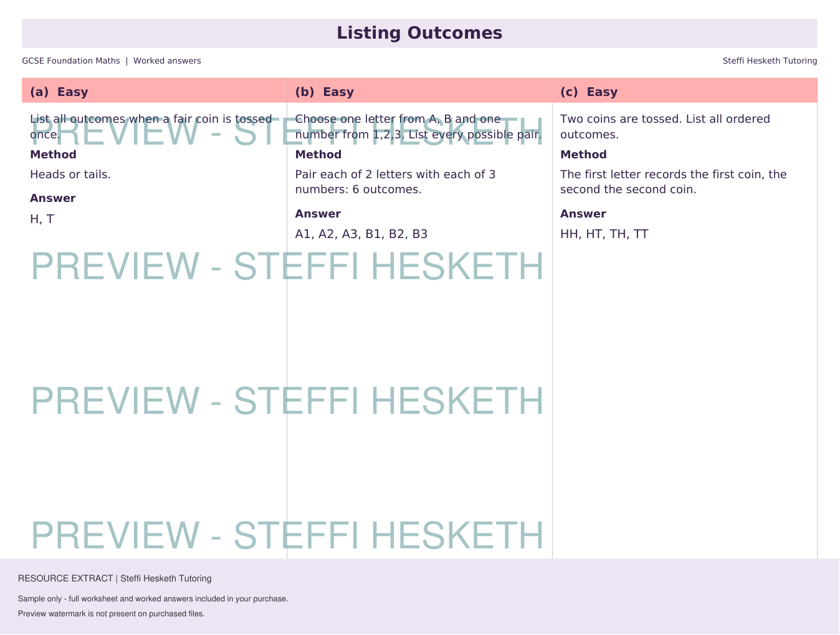Click the 'Listing Outcomes' title
The width and height of the screenshot is (840, 635).
pos(419,33)
